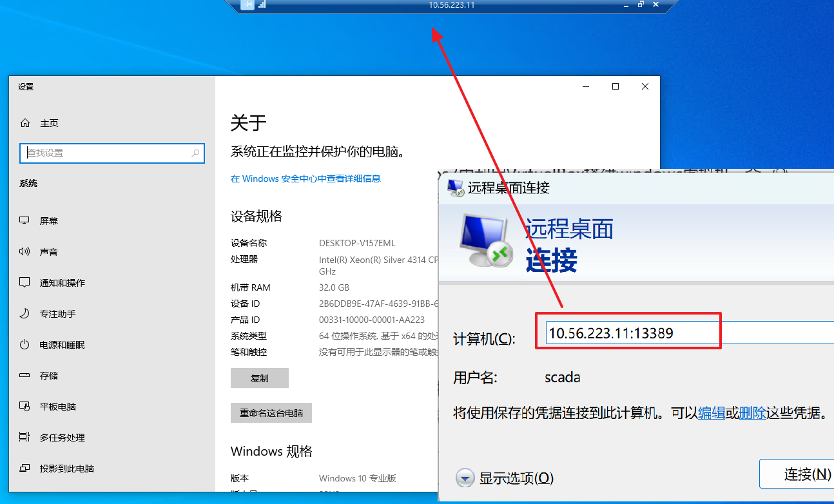Click the moon icon for 专注助手
This screenshot has width=834, height=504.
(x=25, y=314)
